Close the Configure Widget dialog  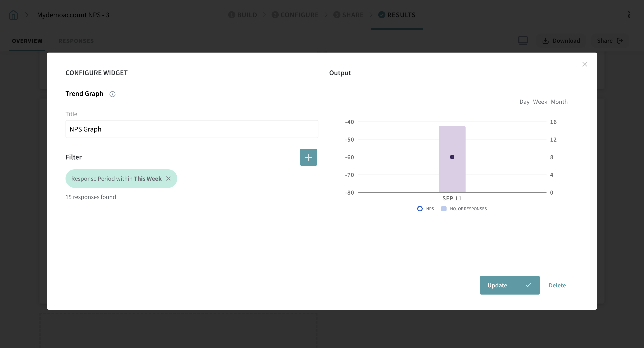[585, 64]
